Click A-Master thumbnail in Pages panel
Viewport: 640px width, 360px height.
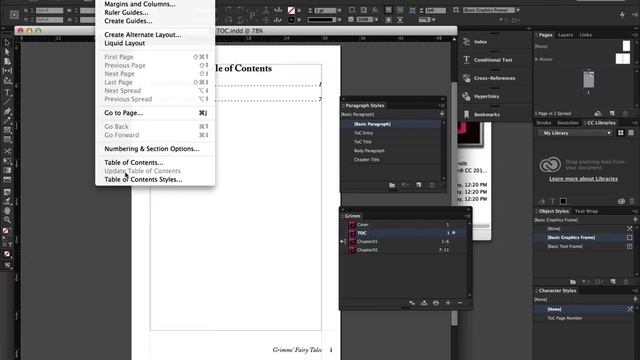623,59
